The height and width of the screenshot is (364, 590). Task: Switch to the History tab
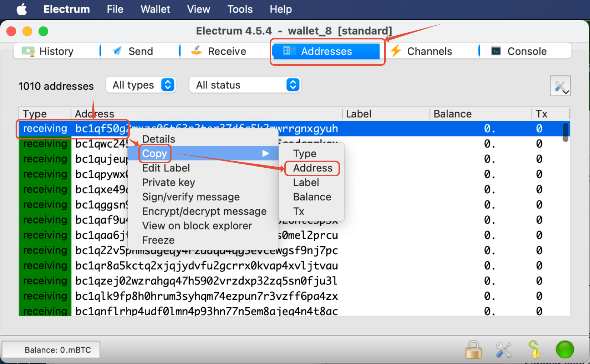tap(57, 51)
